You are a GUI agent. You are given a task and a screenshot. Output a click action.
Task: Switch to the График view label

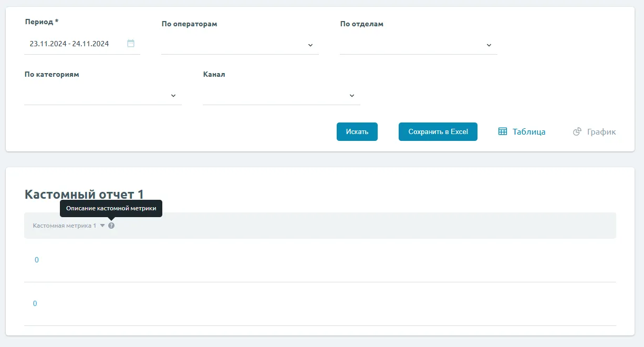(601, 132)
